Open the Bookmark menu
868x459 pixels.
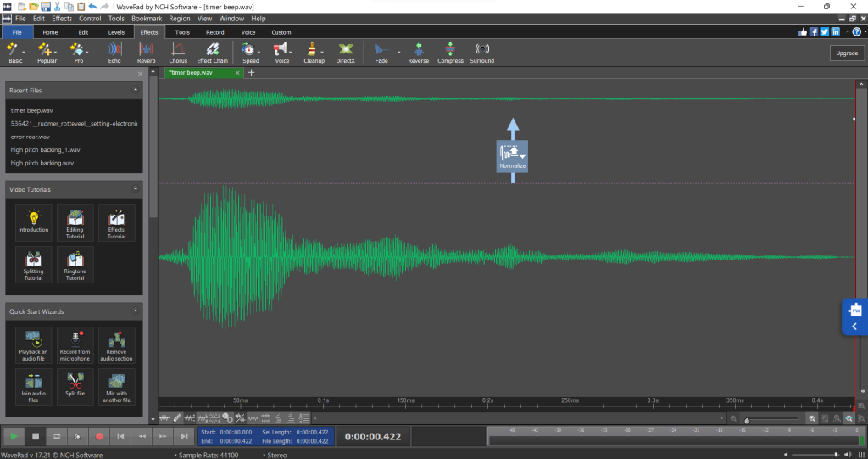coord(147,19)
